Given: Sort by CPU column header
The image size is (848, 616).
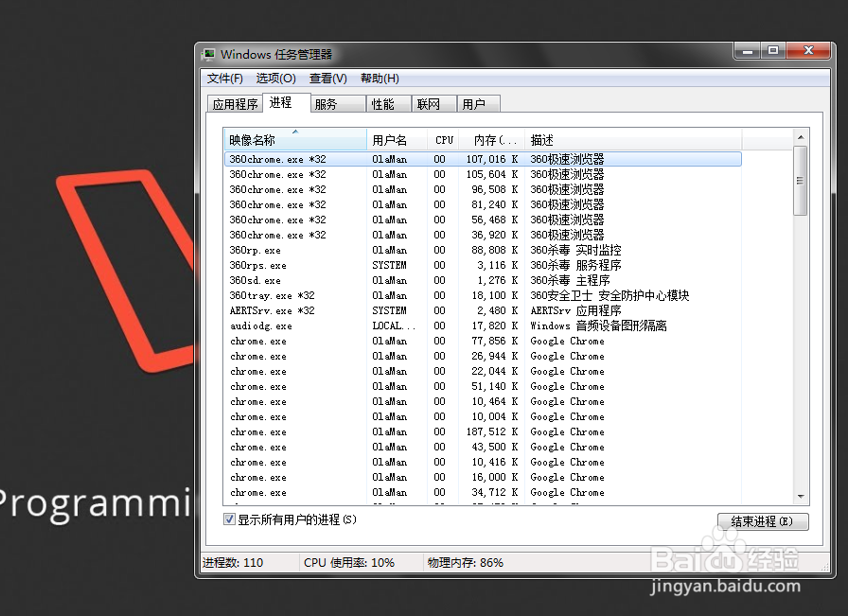Looking at the screenshot, I should click(x=444, y=139).
